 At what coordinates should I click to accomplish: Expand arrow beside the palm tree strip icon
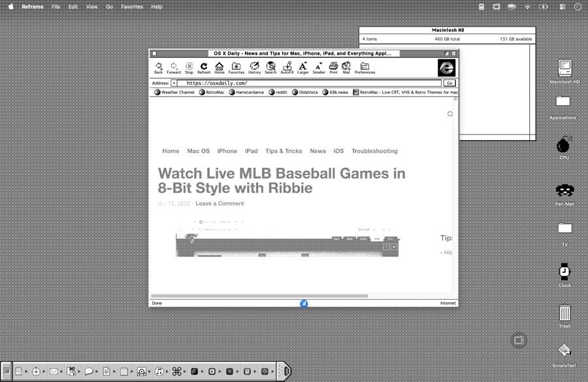79,372
